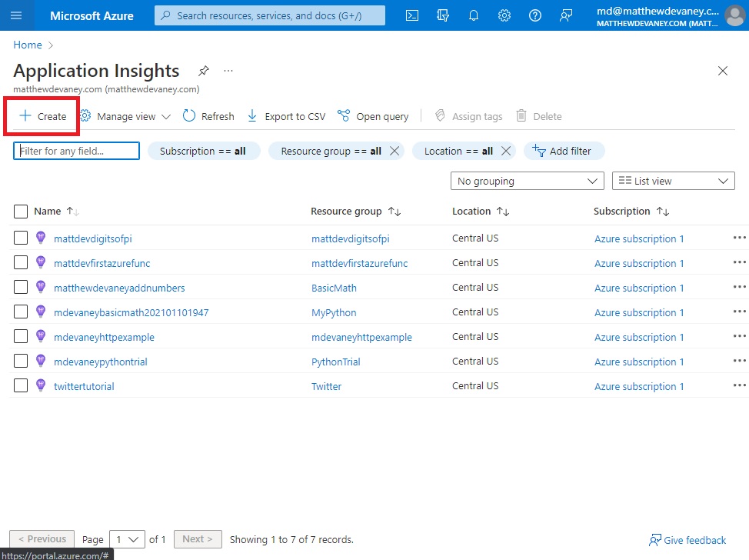Open the No grouping dropdown
Image resolution: width=749 pixels, height=560 pixels.
[x=527, y=180]
